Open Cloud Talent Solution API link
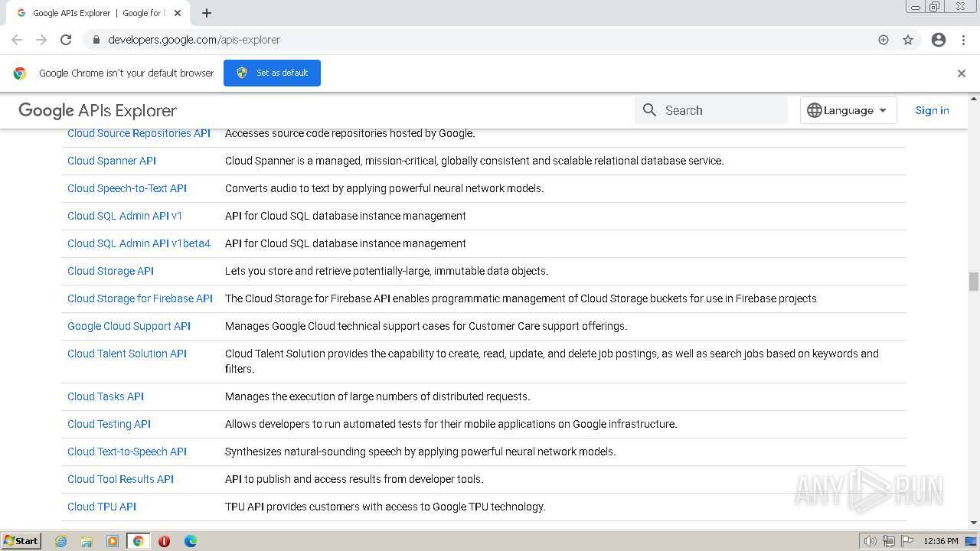This screenshot has width=980, height=551. [127, 354]
